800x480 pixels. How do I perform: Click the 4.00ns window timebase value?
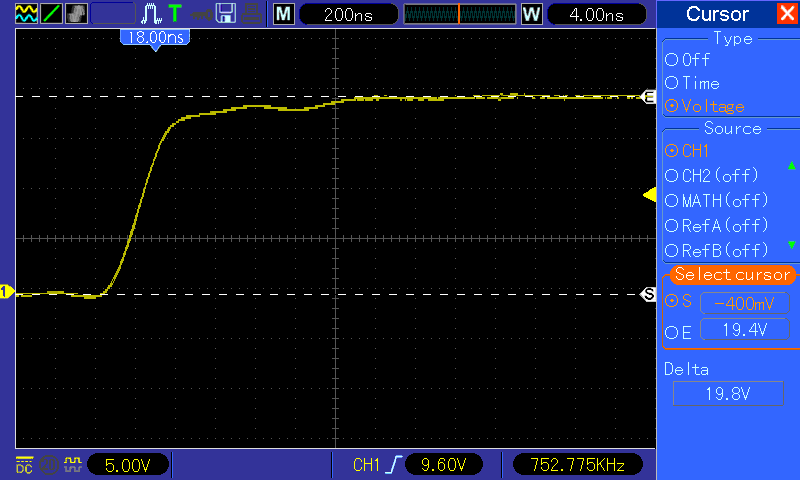pyautogui.click(x=596, y=14)
